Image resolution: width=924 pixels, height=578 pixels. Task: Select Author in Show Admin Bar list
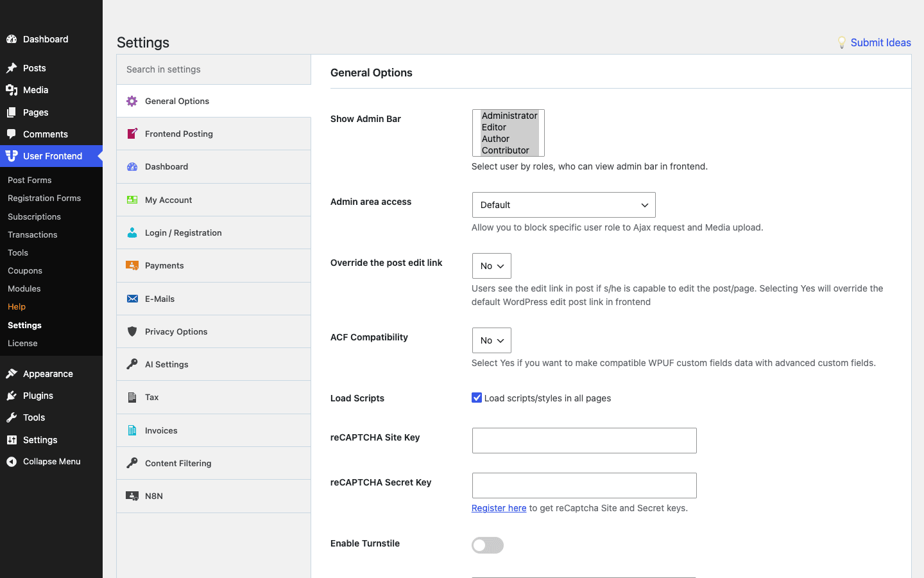pyautogui.click(x=509, y=139)
